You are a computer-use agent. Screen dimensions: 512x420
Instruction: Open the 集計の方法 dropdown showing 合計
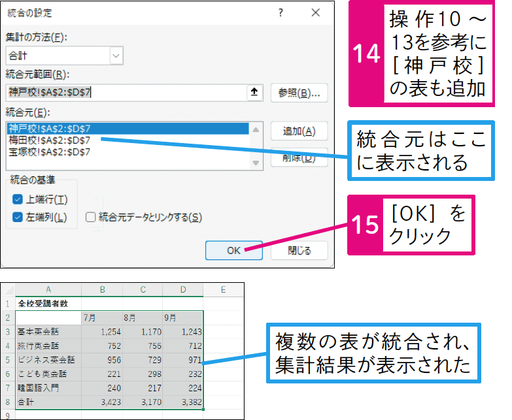click(116, 56)
